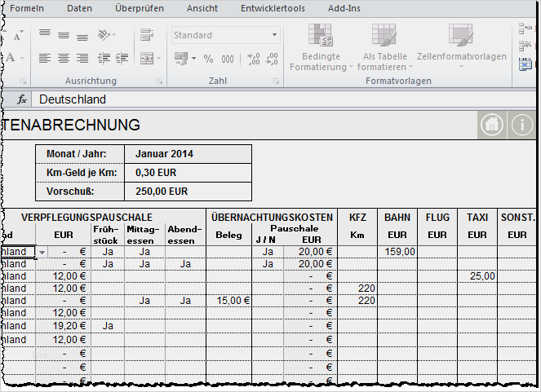
Task: Click the percent style icon
Action: [x=208, y=59]
